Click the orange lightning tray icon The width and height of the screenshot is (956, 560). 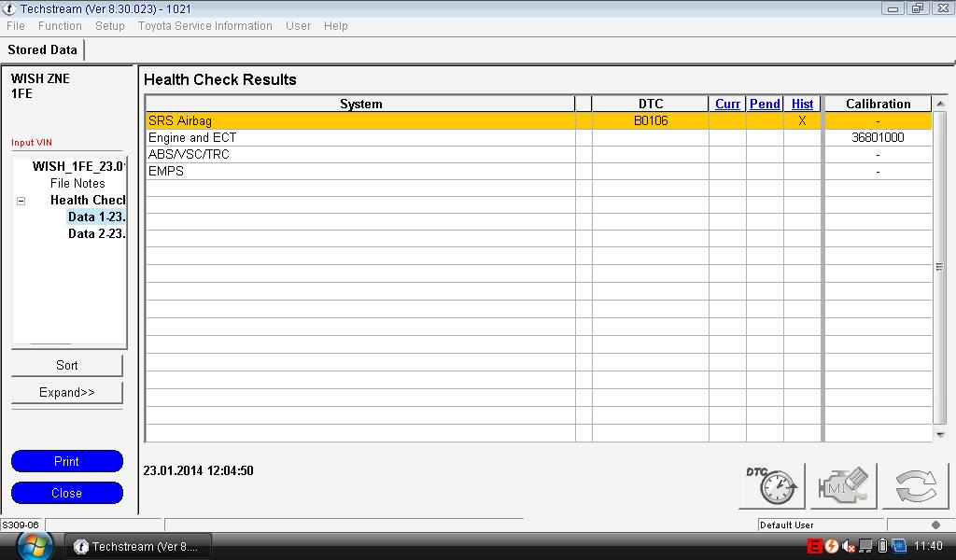point(832,546)
